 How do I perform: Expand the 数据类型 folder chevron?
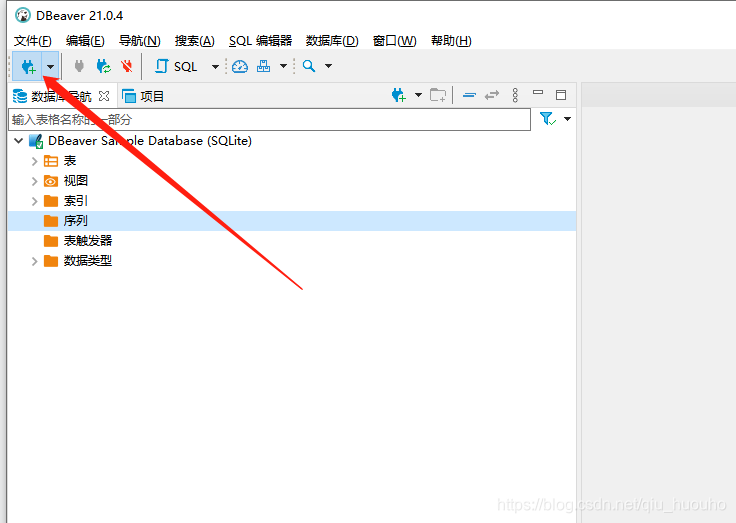pos(34,261)
